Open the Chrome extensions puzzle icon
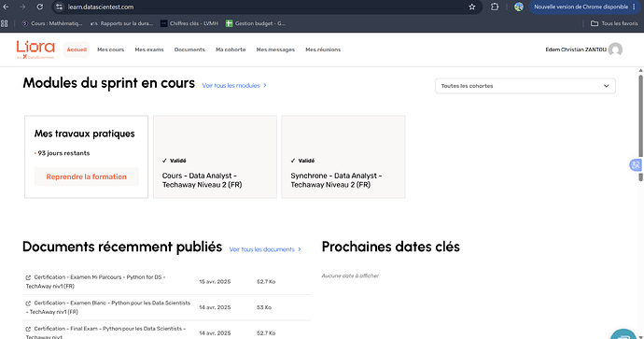 pos(495,7)
